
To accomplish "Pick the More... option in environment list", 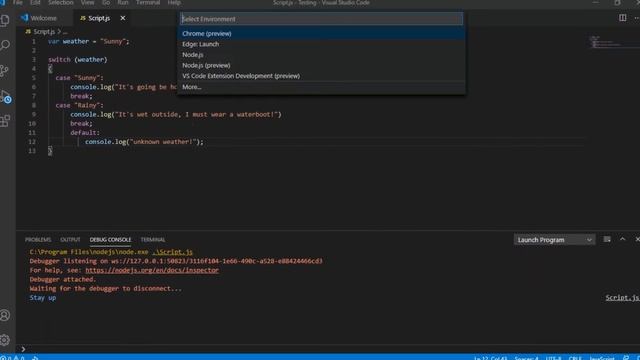I will click(x=321, y=87).
